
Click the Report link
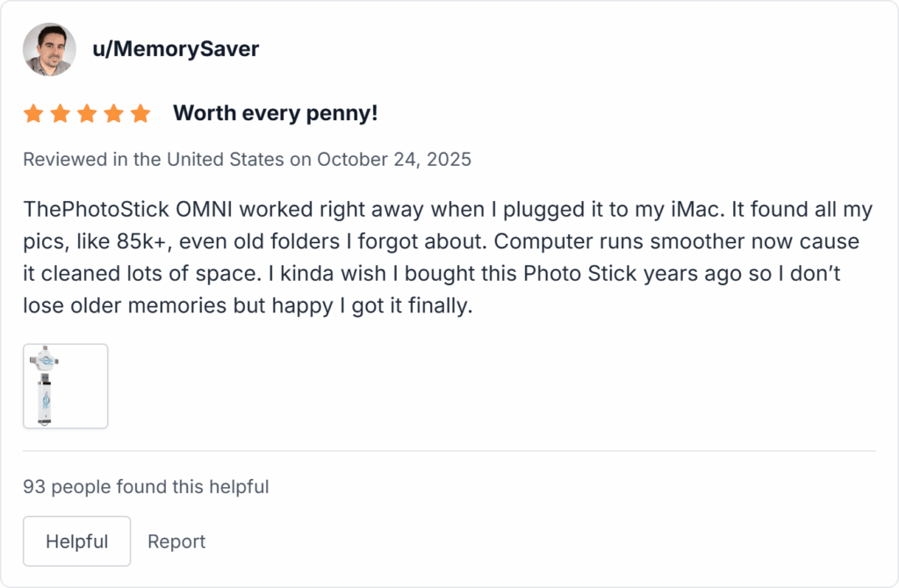[x=176, y=541]
